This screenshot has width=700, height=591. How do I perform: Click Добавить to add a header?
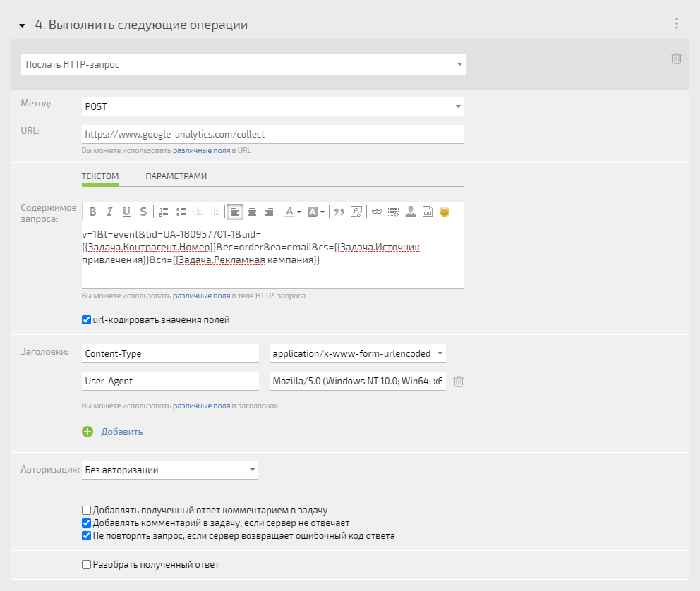coord(122,432)
